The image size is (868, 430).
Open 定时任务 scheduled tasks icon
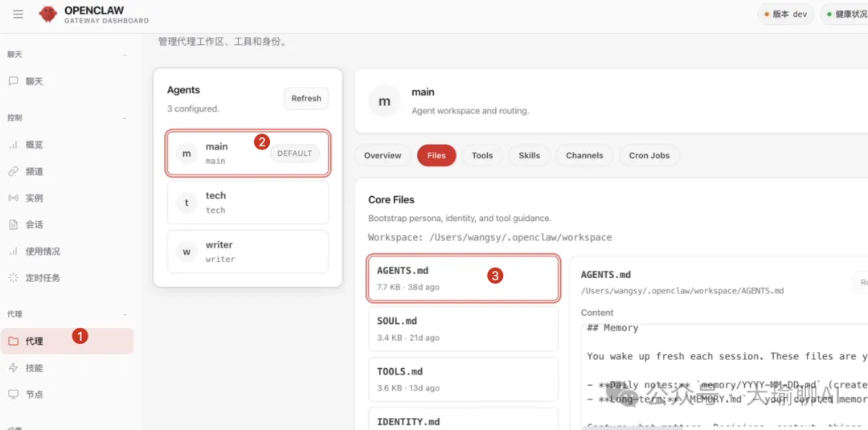(x=13, y=277)
